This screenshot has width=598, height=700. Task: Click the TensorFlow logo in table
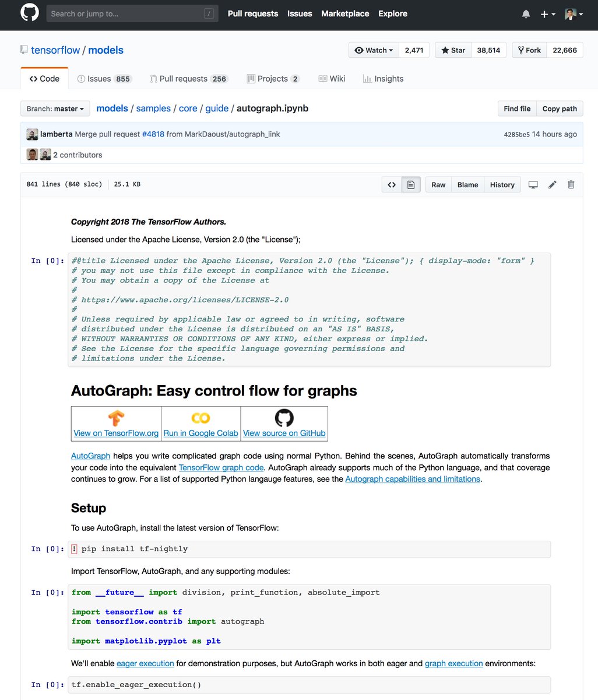click(116, 418)
